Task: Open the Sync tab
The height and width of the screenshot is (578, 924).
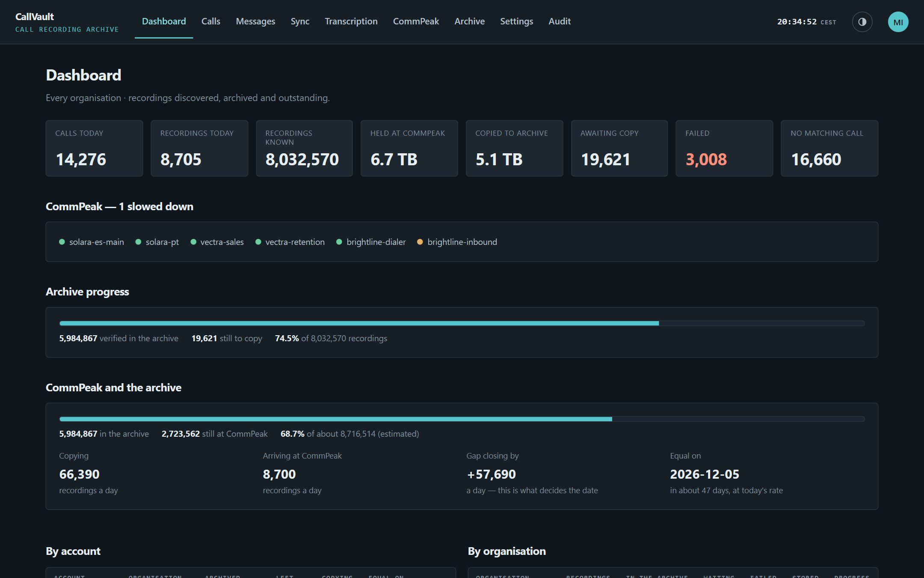Action: pos(300,21)
